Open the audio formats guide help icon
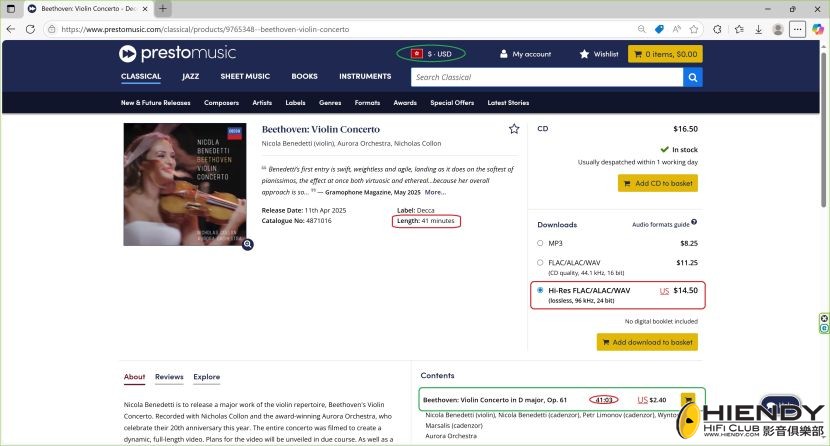830x446 pixels. [694, 223]
